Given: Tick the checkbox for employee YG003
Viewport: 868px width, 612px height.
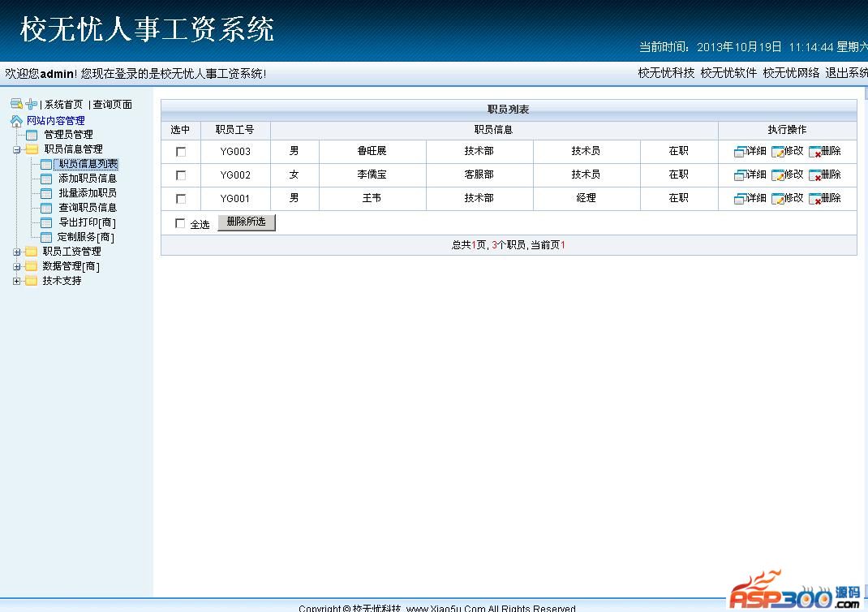Looking at the screenshot, I should click(181, 152).
